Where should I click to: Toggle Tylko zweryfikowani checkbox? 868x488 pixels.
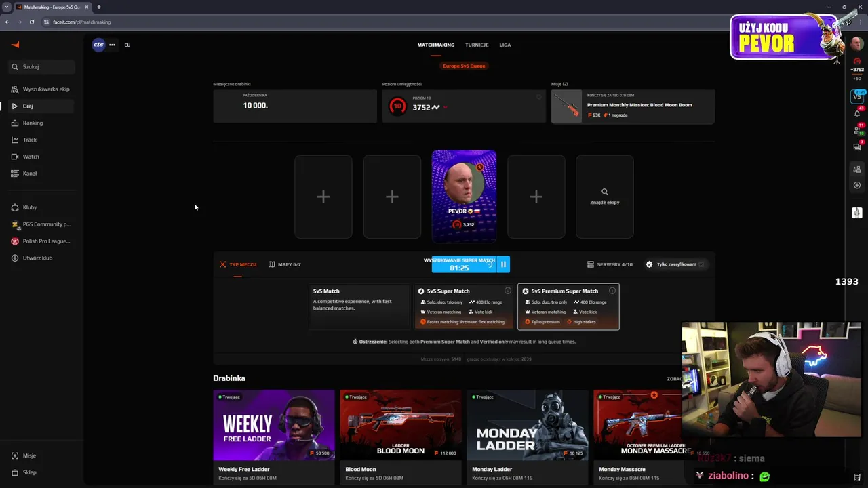click(x=701, y=264)
